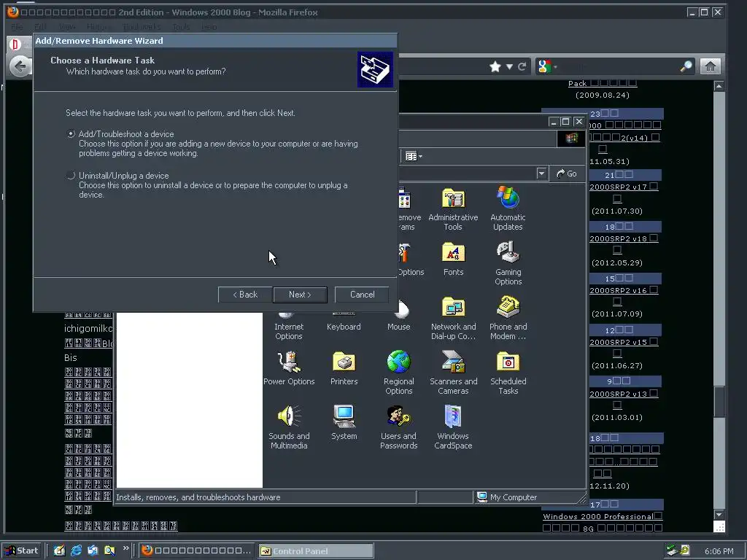Open Scheduled Tasks icon
Viewport: 747px width, 560px height.
coord(508,373)
